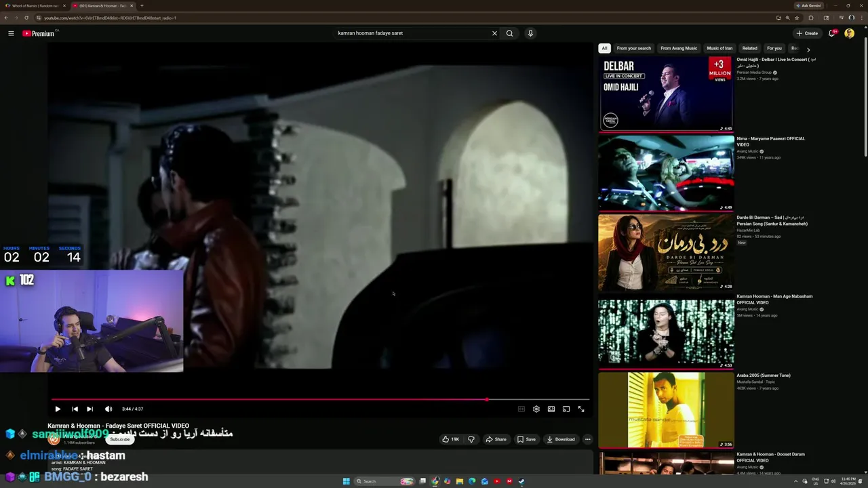Switch to theater mode
The height and width of the screenshot is (488, 868).
[551, 409]
